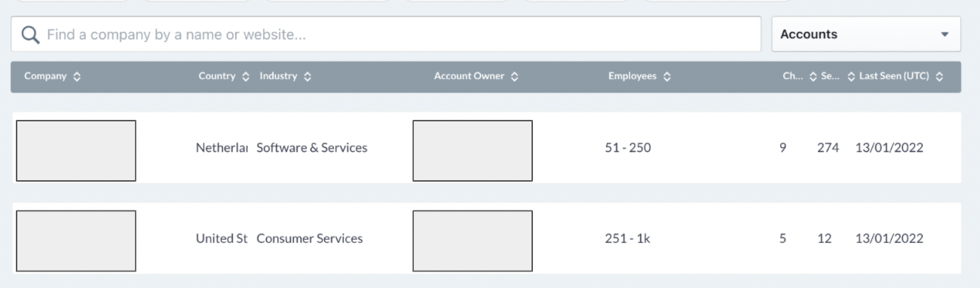Screen dimensions: 980x288
Task: Select the Software & Services industry cell
Action: 312,148
